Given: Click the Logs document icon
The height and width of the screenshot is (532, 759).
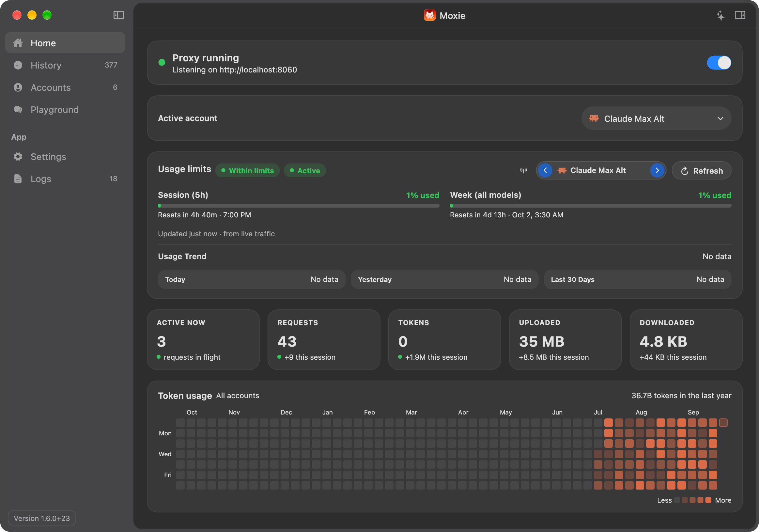Looking at the screenshot, I should (x=18, y=179).
